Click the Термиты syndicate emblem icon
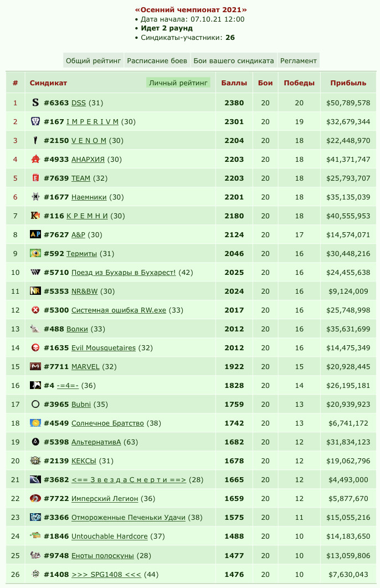This screenshot has height=588, width=380. [35, 253]
